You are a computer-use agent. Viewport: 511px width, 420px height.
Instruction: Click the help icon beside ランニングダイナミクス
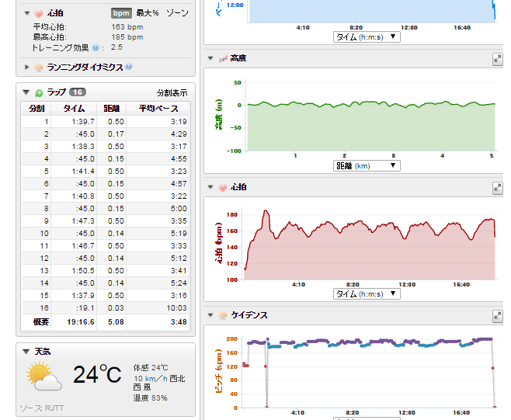[x=129, y=68]
